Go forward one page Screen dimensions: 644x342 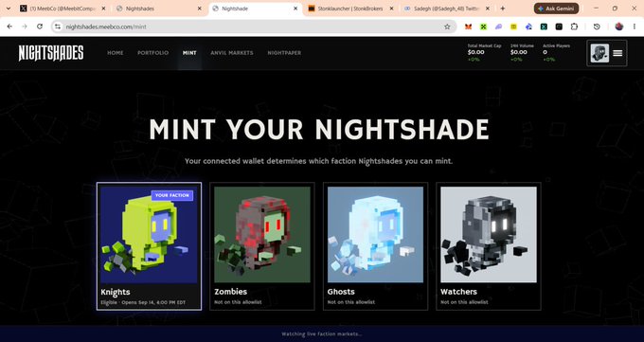25,27
